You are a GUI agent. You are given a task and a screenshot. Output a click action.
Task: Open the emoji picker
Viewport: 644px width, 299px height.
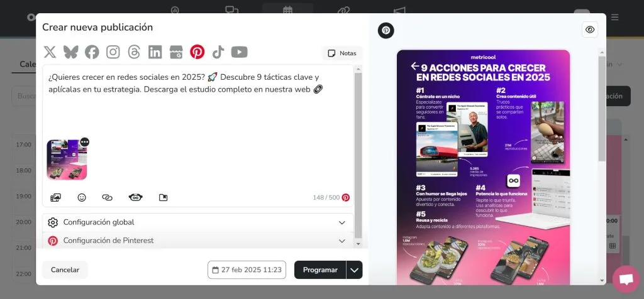point(82,197)
